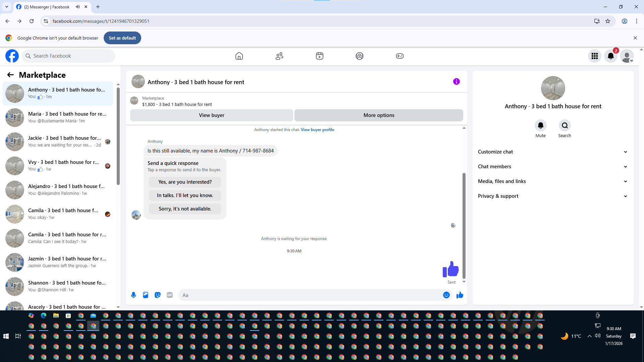Image resolution: width=644 pixels, height=362 pixels.
Task: Toggle conversation information panel icon
Action: (x=457, y=81)
